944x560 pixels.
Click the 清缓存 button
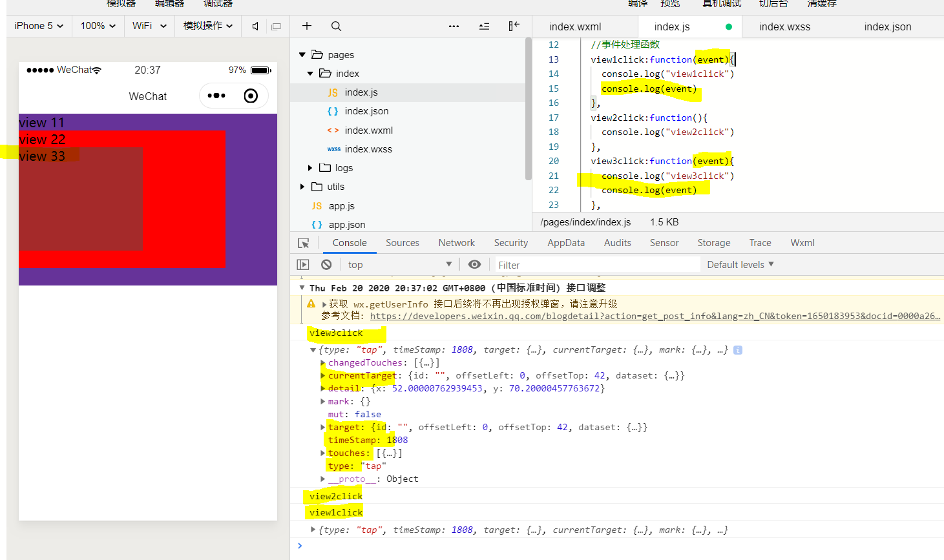tap(821, 5)
